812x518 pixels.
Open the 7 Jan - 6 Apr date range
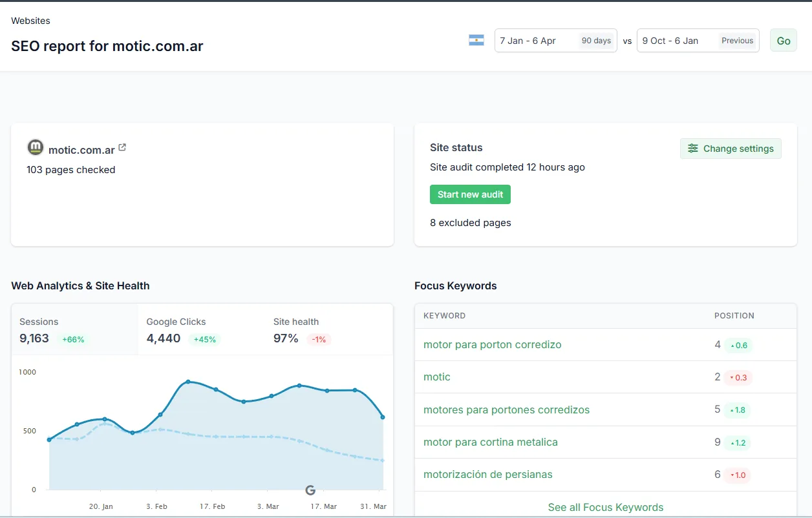coord(556,41)
